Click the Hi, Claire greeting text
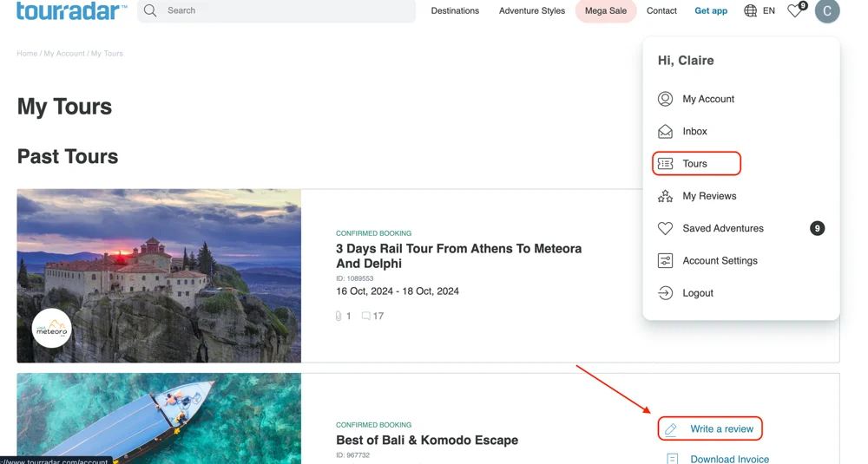The width and height of the screenshot is (868, 464). 686,61
